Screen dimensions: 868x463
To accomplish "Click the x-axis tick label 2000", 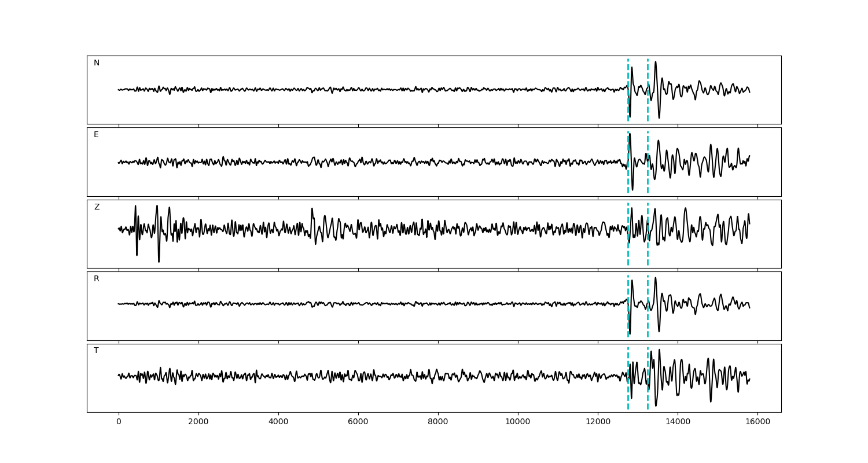I will pyautogui.click(x=198, y=422).
